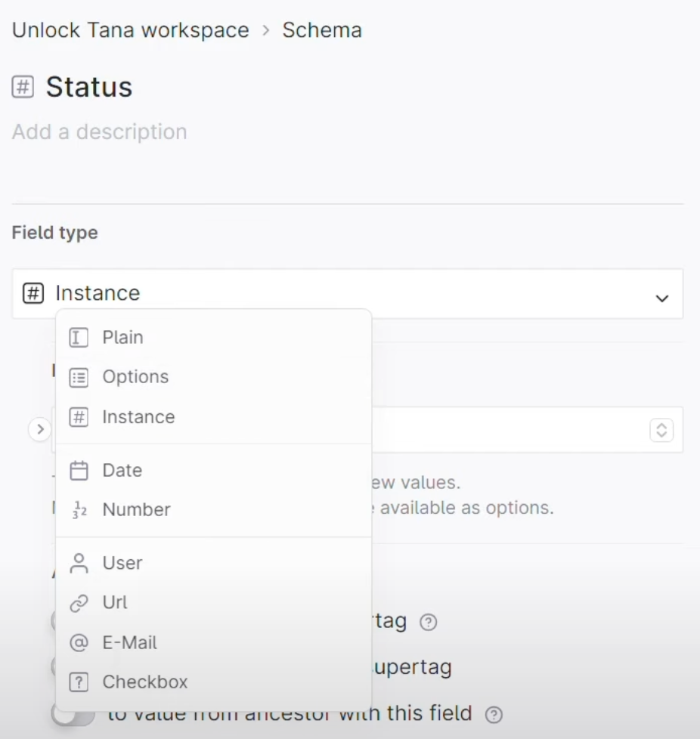Click the Options list icon
700x739 pixels.
click(x=79, y=377)
